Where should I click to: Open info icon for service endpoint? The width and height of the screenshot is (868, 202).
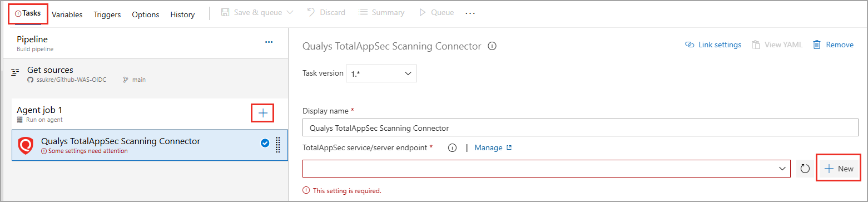point(452,148)
